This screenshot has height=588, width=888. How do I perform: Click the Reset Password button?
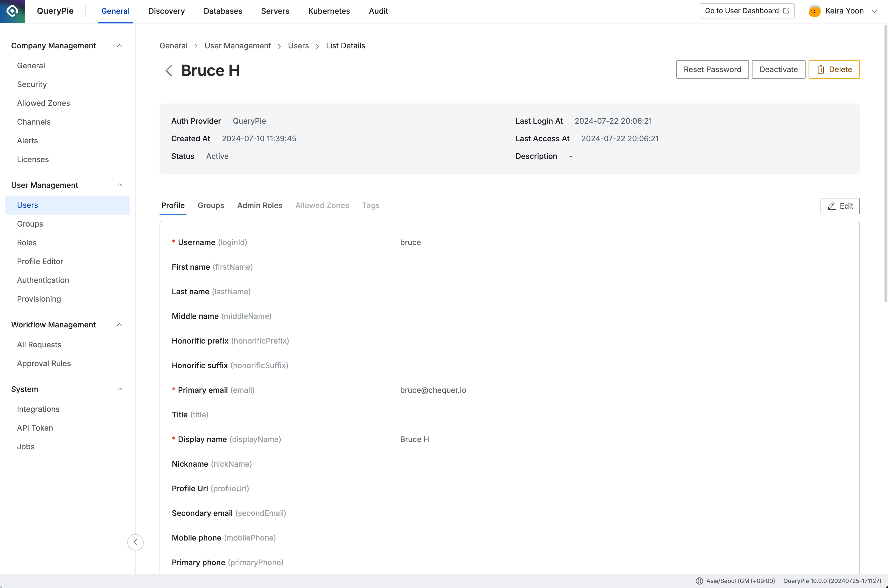(712, 69)
